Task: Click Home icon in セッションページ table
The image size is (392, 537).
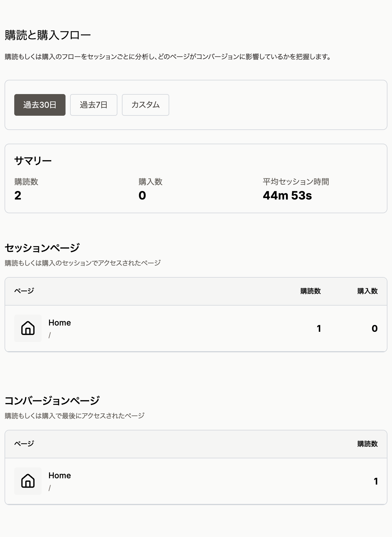Action: (28, 328)
